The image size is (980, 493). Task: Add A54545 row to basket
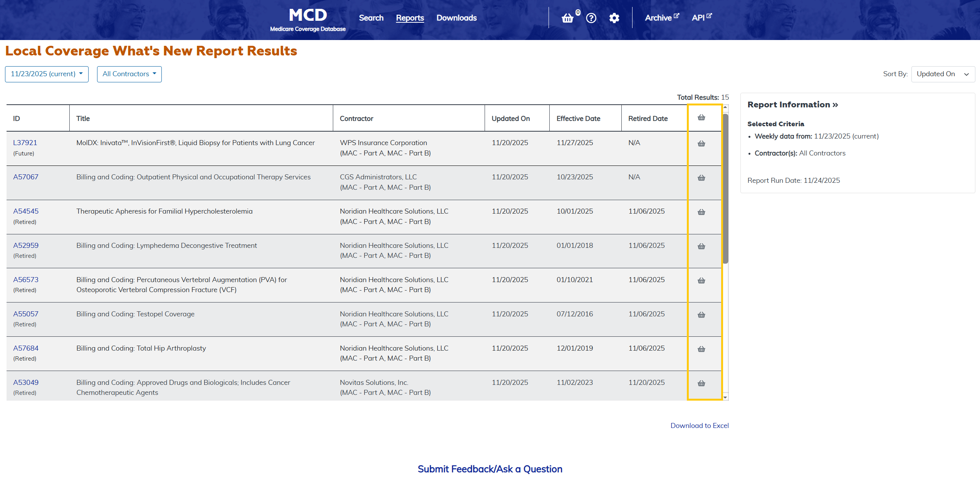pos(701,212)
